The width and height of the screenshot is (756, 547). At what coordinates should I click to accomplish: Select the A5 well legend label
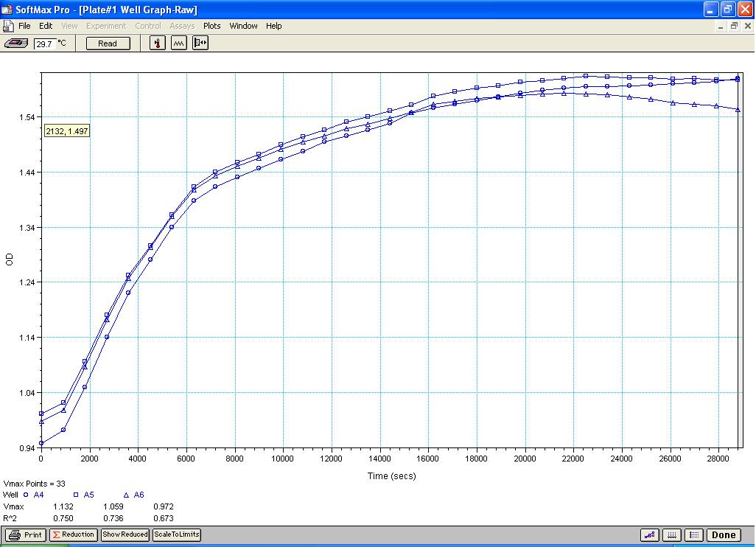(x=88, y=495)
